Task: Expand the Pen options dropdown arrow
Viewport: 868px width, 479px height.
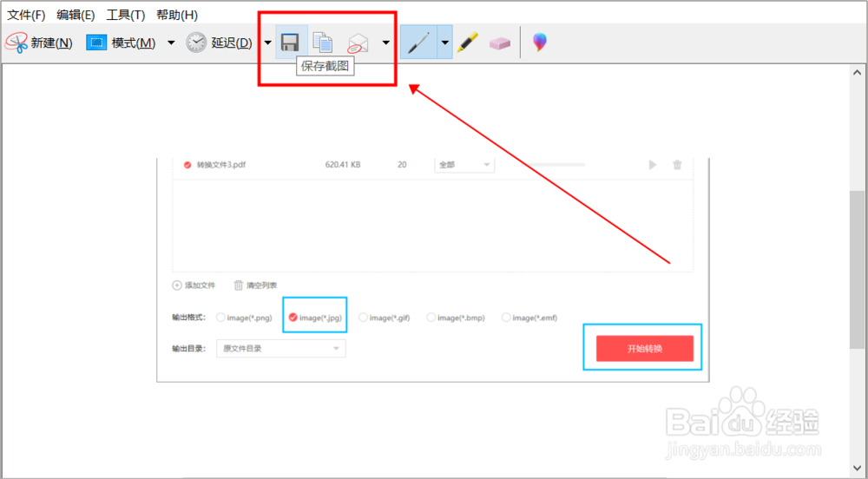Action: point(444,43)
